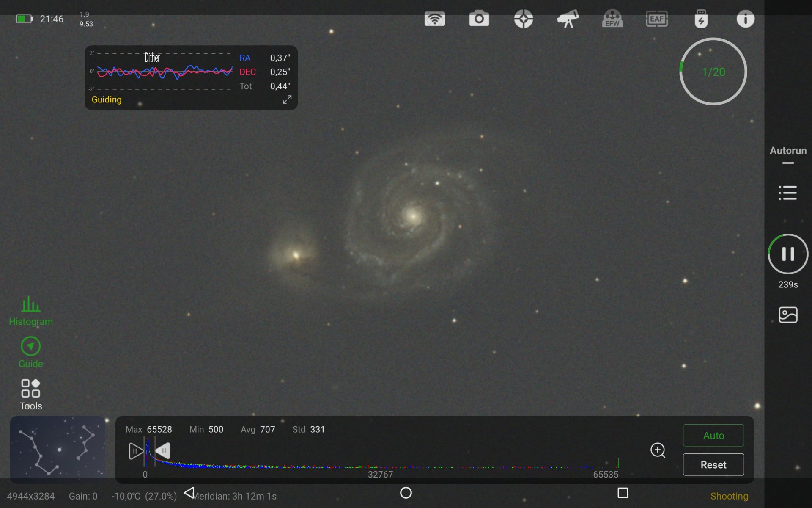
Task: Click the battery status icon
Action: [24, 19]
